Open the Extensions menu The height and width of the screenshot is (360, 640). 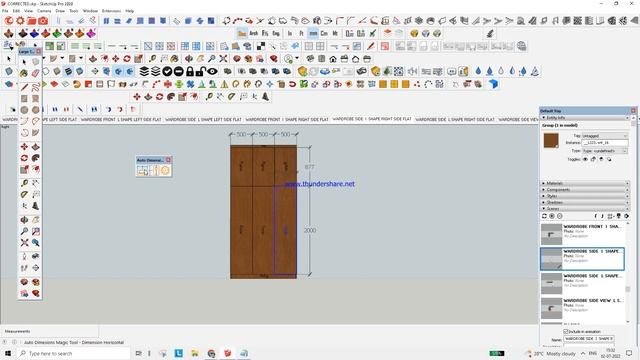click(111, 11)
